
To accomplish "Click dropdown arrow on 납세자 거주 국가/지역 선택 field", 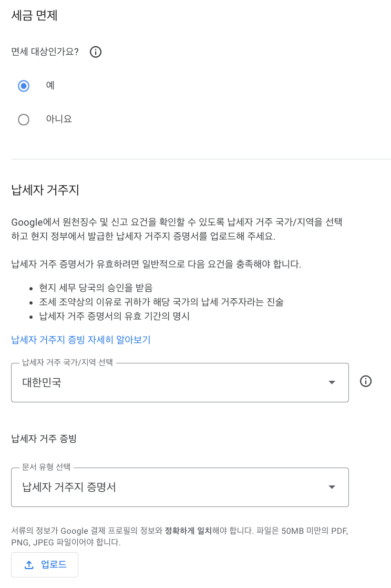I will (332, 382).
